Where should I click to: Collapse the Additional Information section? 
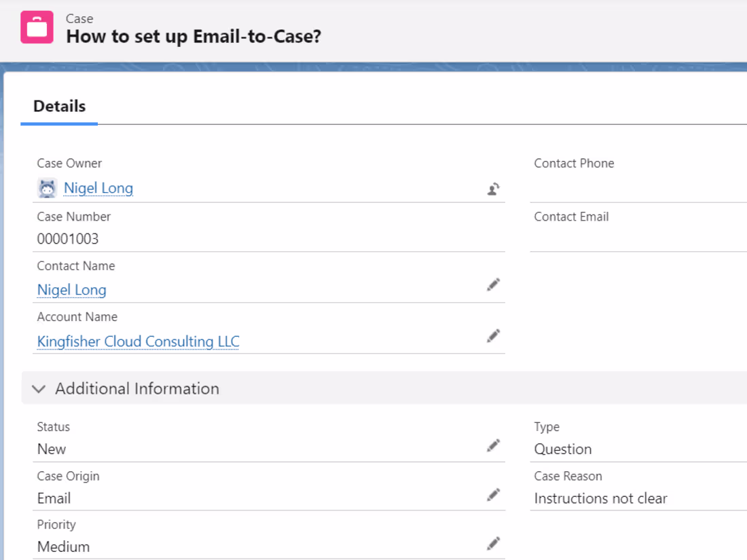pos(39,388)
